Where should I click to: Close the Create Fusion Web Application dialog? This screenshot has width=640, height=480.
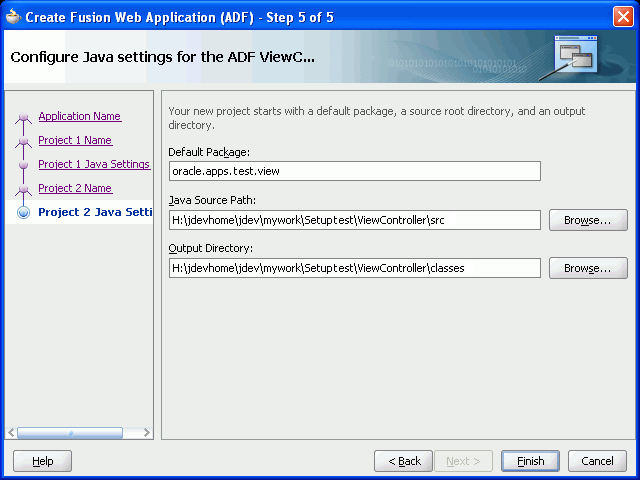623,17
